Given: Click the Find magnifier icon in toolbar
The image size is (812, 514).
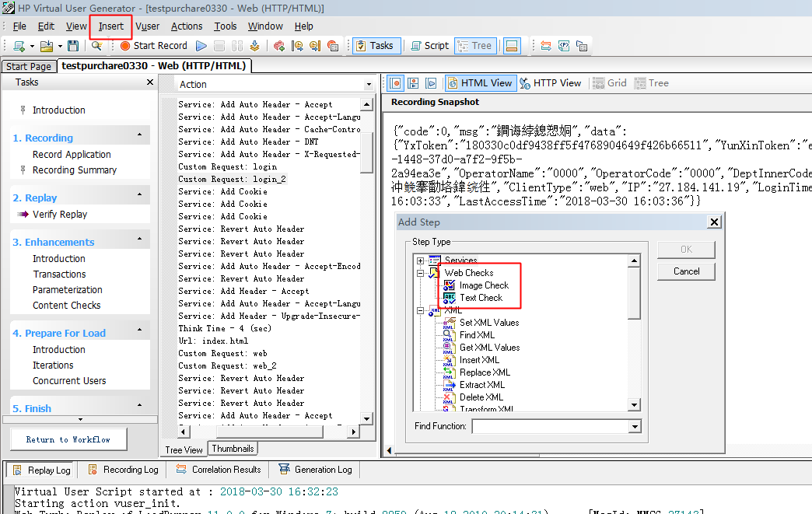Looking at the screenshot, I should click(96, 46).
